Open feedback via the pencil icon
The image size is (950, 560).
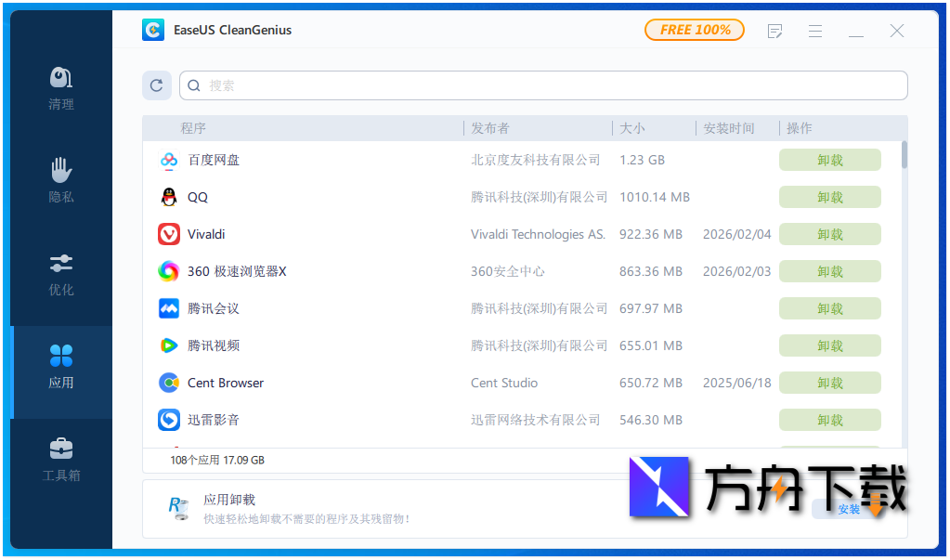coord(774,30)
